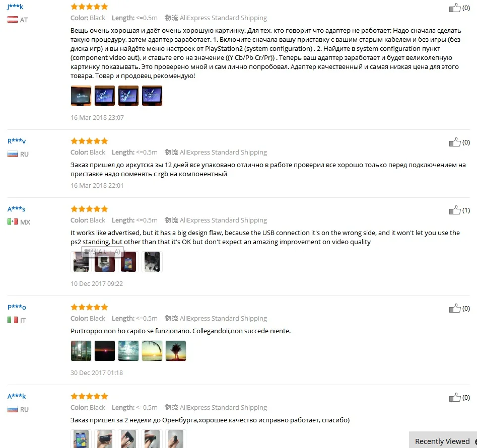The width and height of the screenshot is (477, 448).
Task: View first product photo in A***k's review
Action: click(81, 438)
